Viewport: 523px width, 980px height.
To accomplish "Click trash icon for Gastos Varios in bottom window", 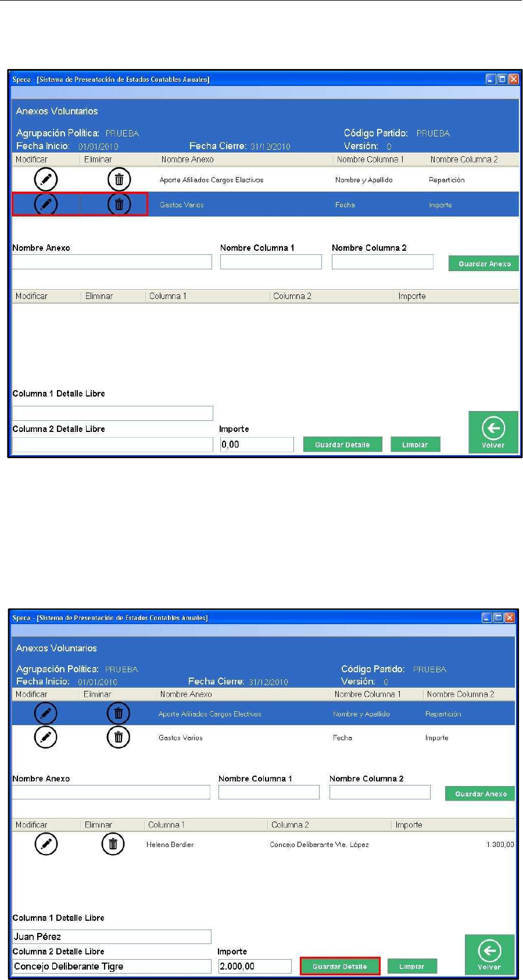I will [119, 737].
